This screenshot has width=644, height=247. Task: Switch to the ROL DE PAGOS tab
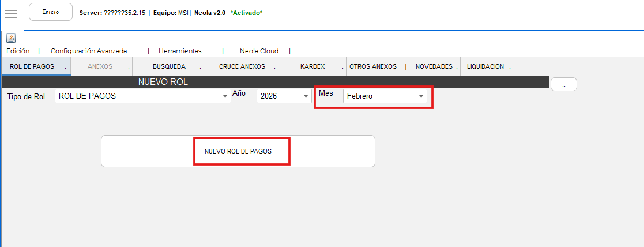32,66
